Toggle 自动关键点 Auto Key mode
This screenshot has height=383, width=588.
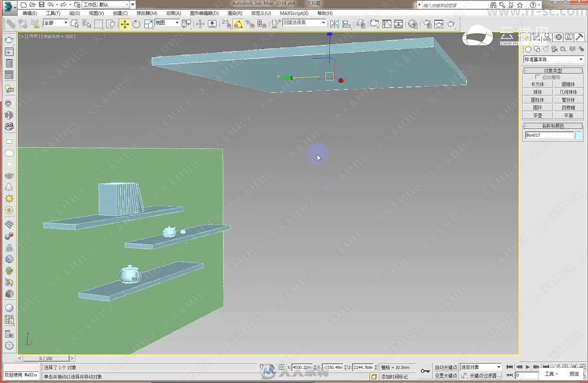(x=446, y=367)
